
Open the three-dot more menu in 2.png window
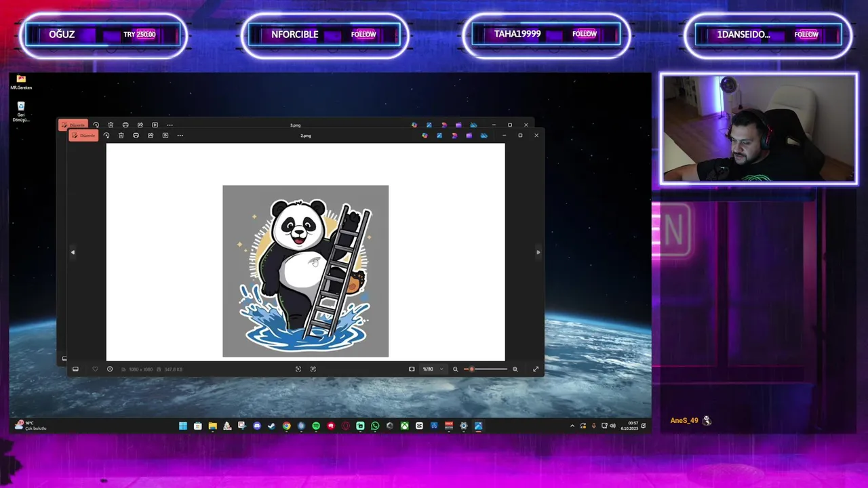180,136
